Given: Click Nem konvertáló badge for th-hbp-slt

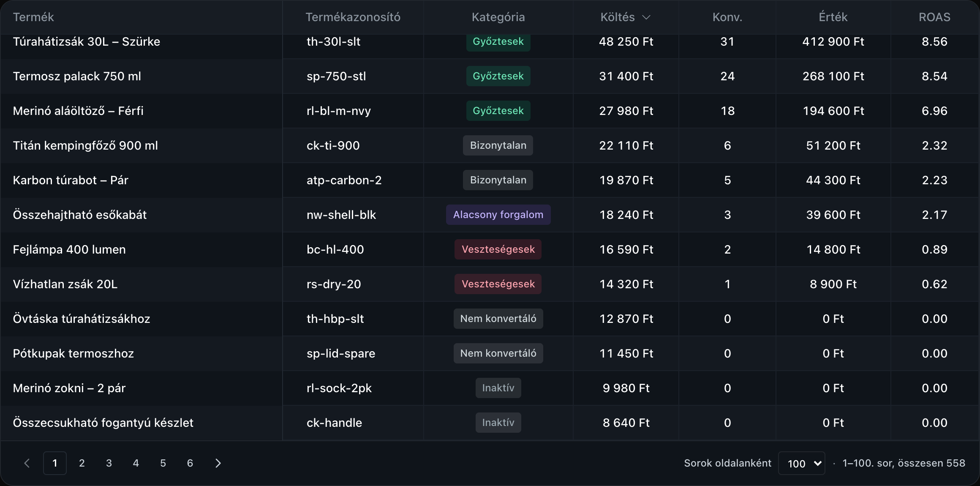Looking at the screenshot, I should point(498,319).
